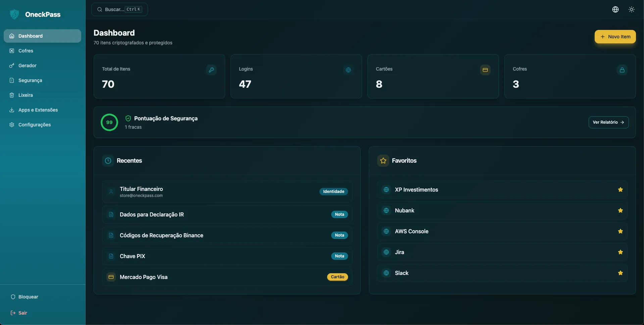Image resolution: width=644 pixels, height=325 pixels.
Task: Click the key icon on Total de Itens card
Action: 211,70
